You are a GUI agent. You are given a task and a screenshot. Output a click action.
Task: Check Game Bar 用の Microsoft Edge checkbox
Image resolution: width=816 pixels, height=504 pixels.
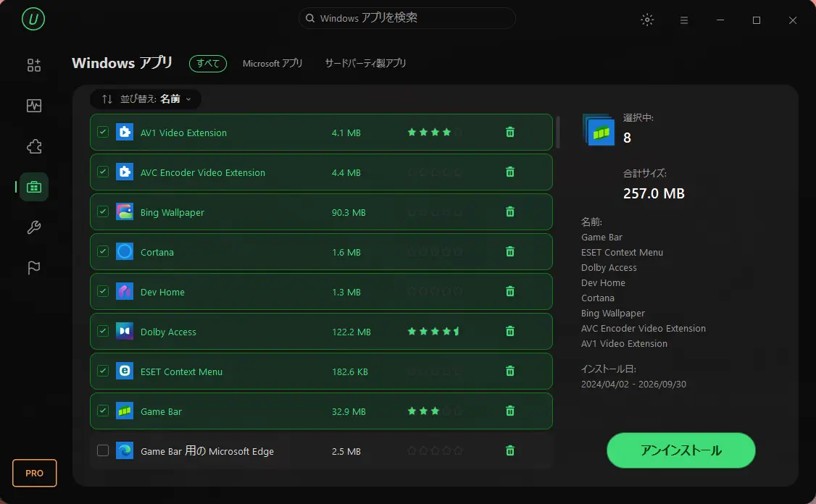[103, 450]
